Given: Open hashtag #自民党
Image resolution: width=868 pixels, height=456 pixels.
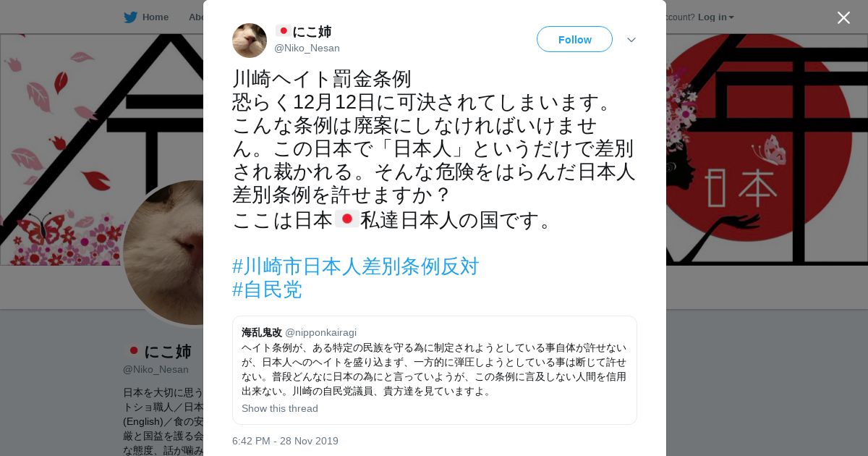Looking at the screenshot, I should 267,290.
